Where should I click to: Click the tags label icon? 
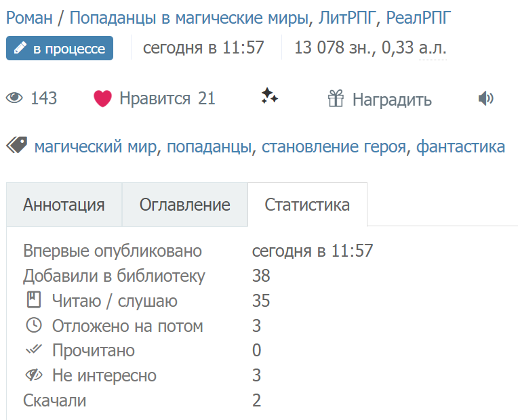click(x=16, y=145)
